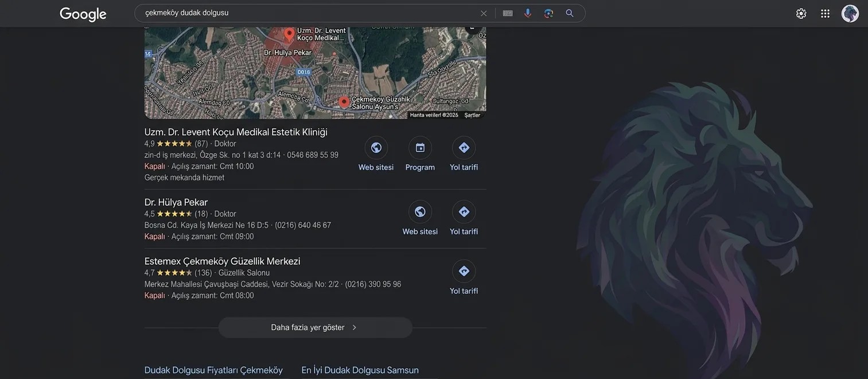Click Daha fazla yer göster button
868x379 pixels.
point(316,328)
